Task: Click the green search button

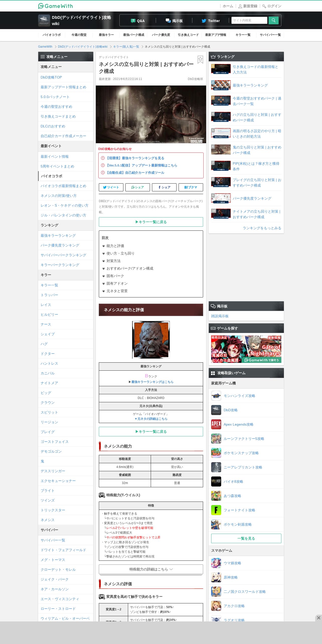Action: tap(273, 20)
